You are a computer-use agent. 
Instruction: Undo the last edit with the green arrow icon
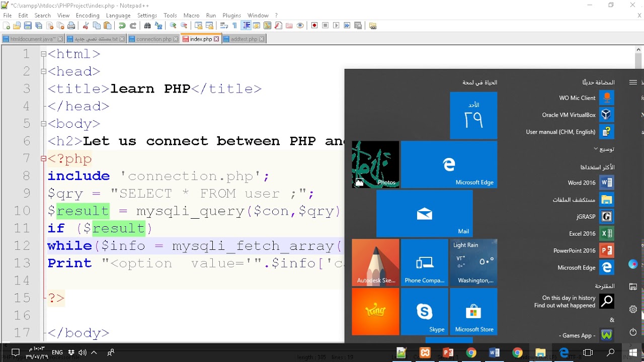[122, 26]
